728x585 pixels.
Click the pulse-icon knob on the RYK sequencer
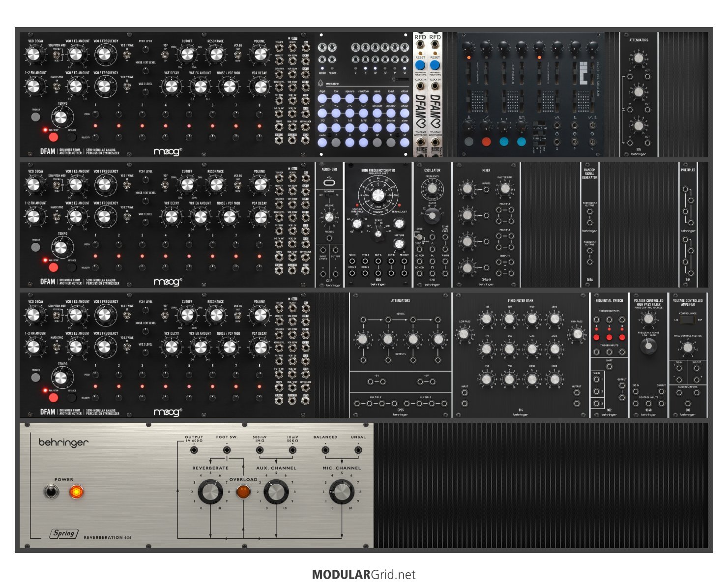point(521,126)
